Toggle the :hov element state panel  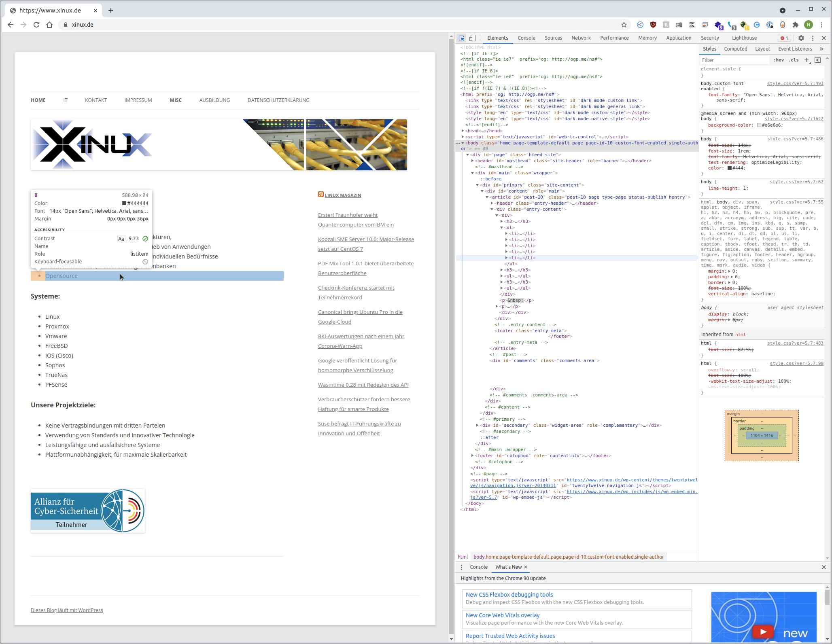779,60
